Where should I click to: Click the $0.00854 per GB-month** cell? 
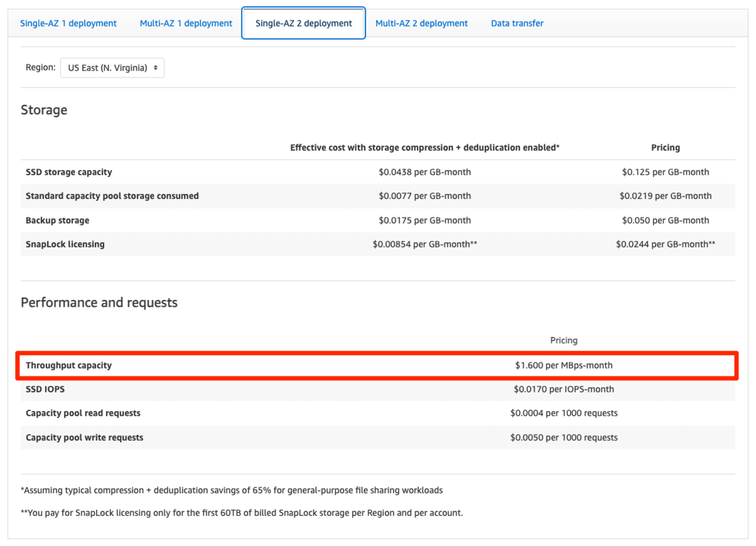click(424, 244)
